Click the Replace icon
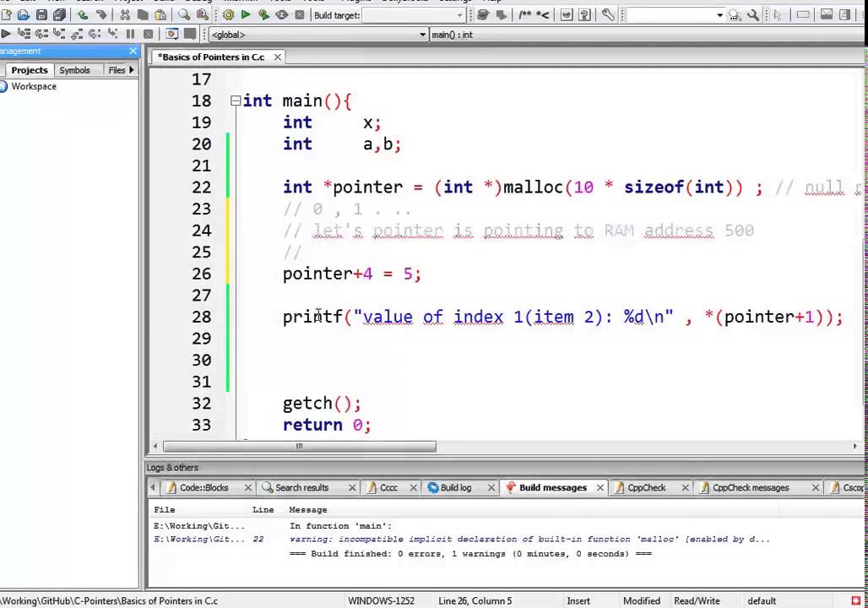The image size is (868, 608). 203,15
